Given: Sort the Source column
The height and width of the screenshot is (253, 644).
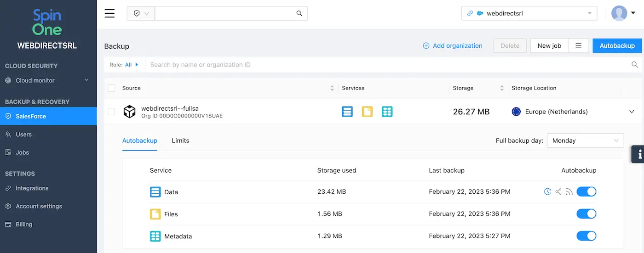Looking at the screenshot, I should pyautogui.click(x=332, y=88).
